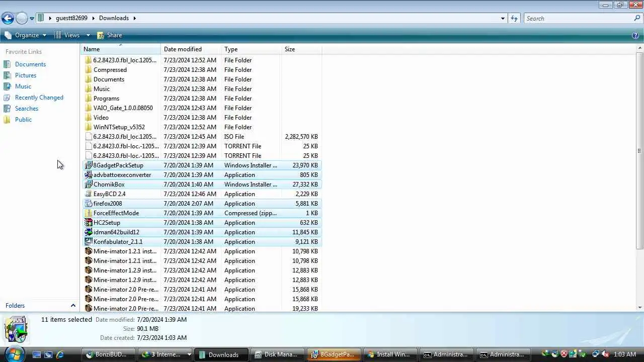Image resolution: width=644 pixels, height=362 pixels.
Task: Select the idman642build12 application icon
Action: (89, 232)
